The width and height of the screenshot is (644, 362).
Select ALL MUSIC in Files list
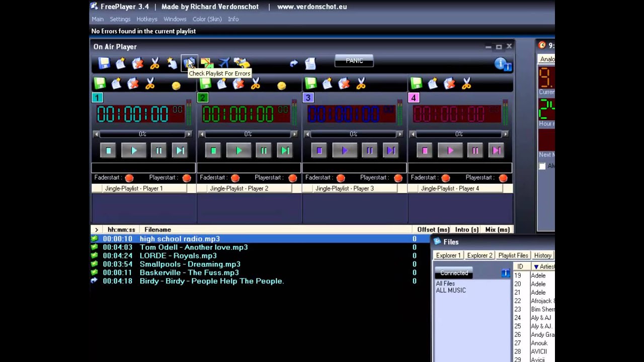coord(451,291)
